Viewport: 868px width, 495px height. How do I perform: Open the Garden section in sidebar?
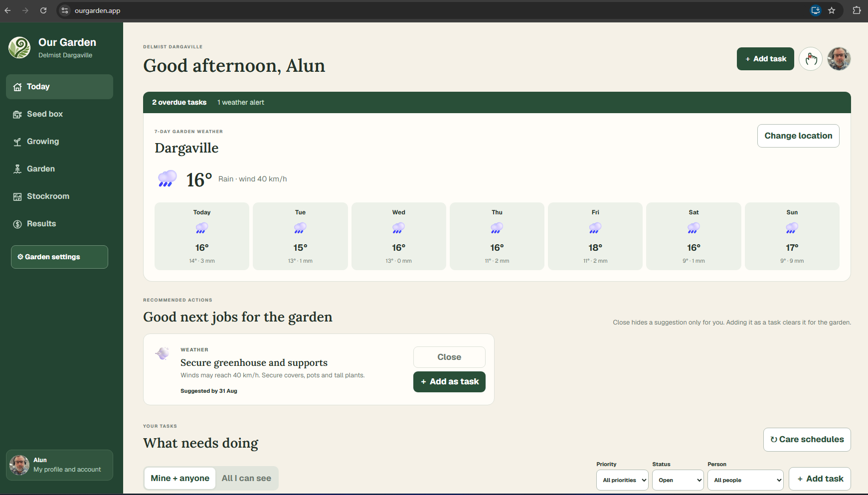59,169
